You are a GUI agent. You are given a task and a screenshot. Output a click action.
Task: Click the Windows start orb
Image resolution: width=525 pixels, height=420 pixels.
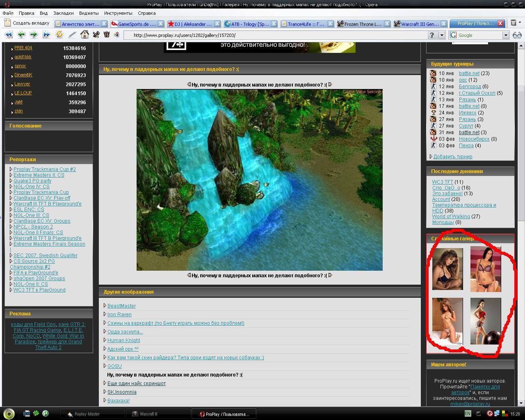pos(9,414)
